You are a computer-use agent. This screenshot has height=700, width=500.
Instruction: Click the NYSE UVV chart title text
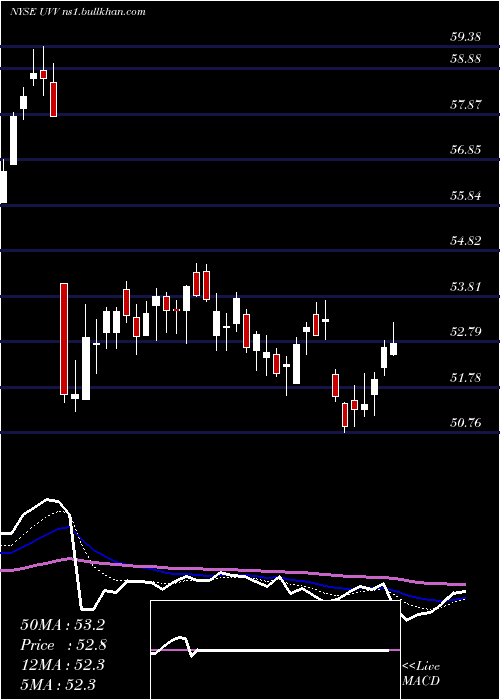click(x=79, y=12)
